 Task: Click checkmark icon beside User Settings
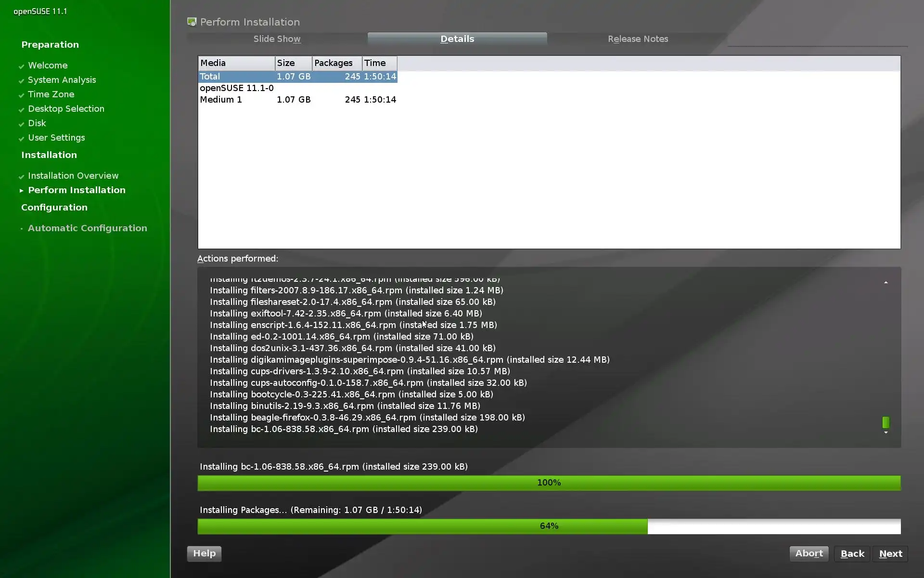[x=21, y=138]
